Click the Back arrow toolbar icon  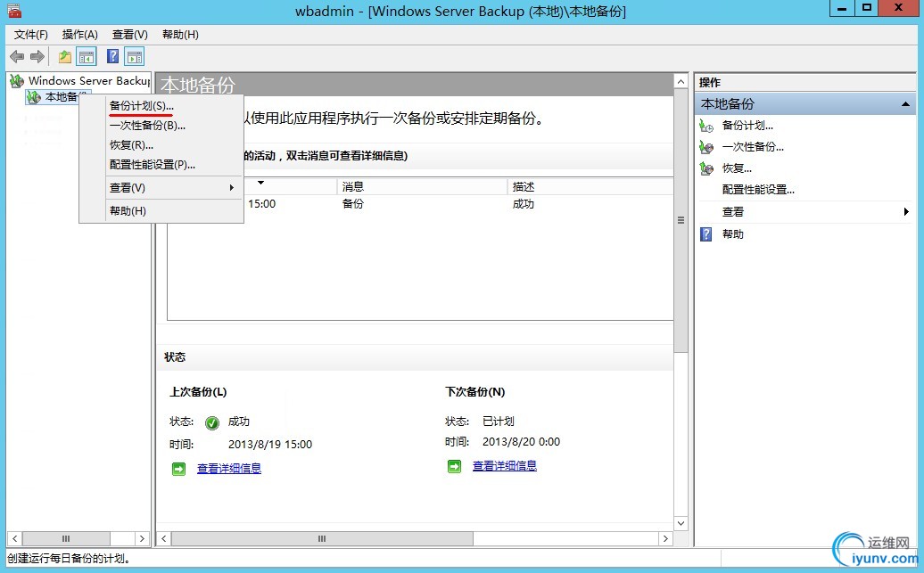(17, 56)
